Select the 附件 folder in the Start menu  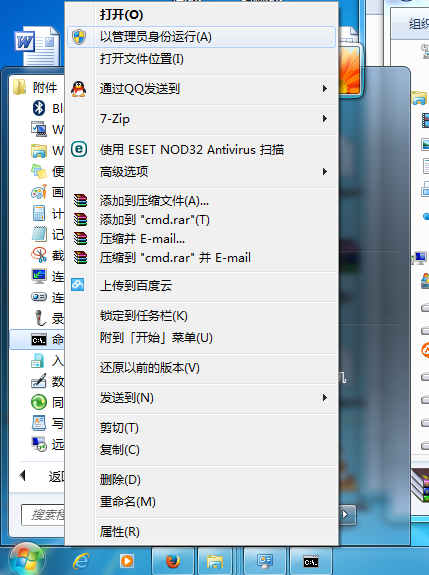click(37, 87)
